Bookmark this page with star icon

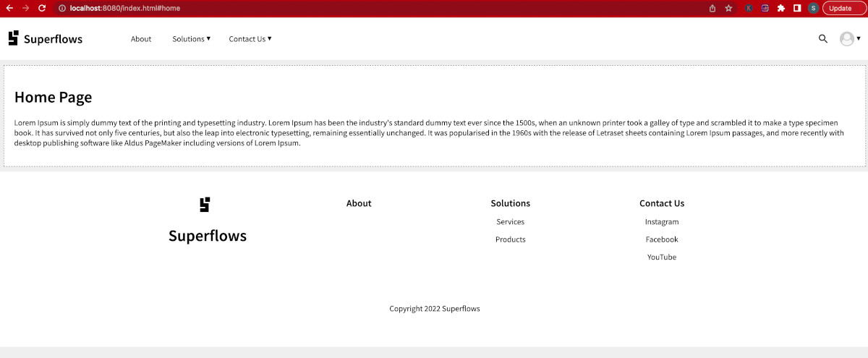tap(728, 8)
